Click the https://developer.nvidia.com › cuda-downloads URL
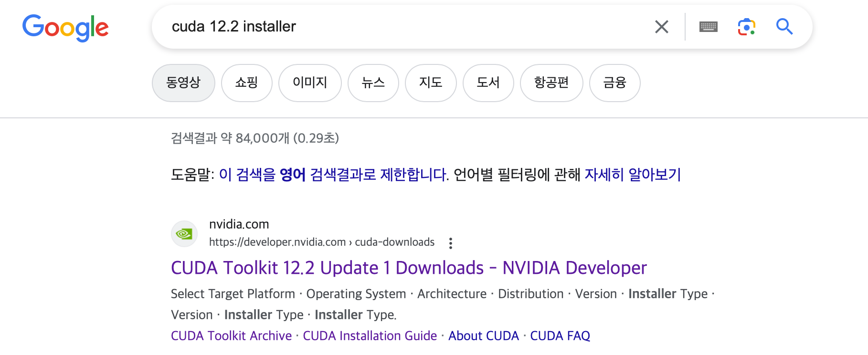The width and height of the screenshot is (868, 355). pyautogui.click(x=322, y=242)
